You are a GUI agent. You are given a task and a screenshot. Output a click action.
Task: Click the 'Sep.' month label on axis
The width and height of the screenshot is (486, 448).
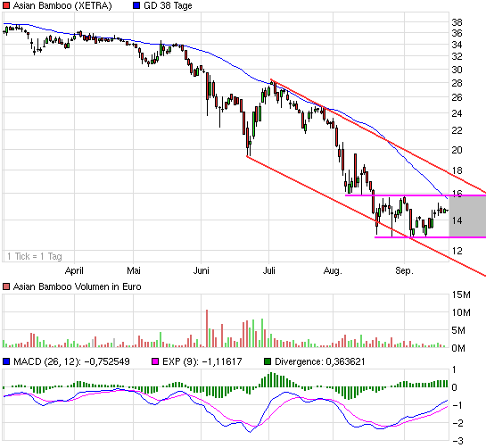(x=405, y=270)
